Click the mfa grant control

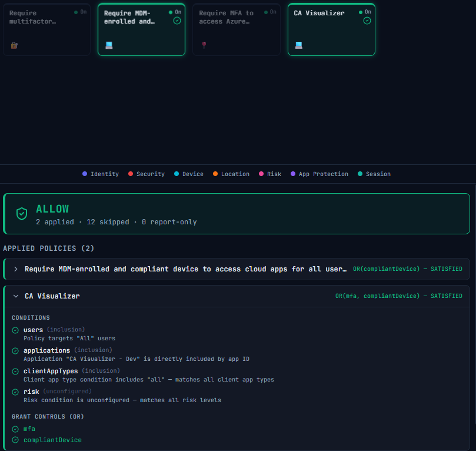click(29, 429)
